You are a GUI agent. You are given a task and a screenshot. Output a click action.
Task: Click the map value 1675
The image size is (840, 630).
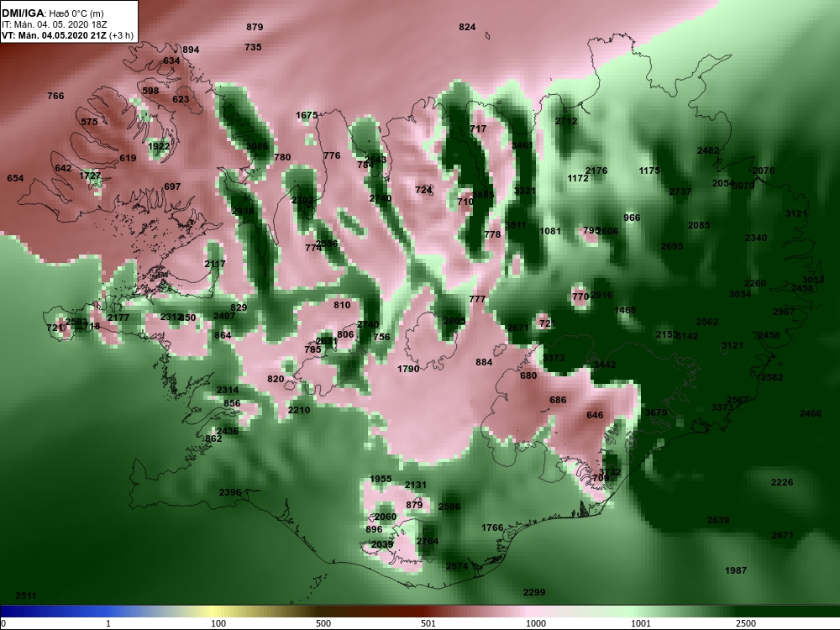tap(307, 115)
